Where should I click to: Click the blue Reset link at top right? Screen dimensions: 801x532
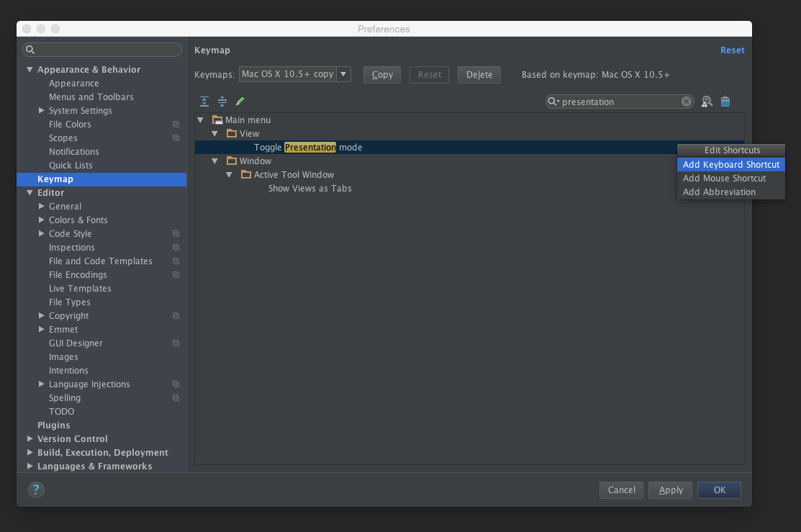(732, 50)
